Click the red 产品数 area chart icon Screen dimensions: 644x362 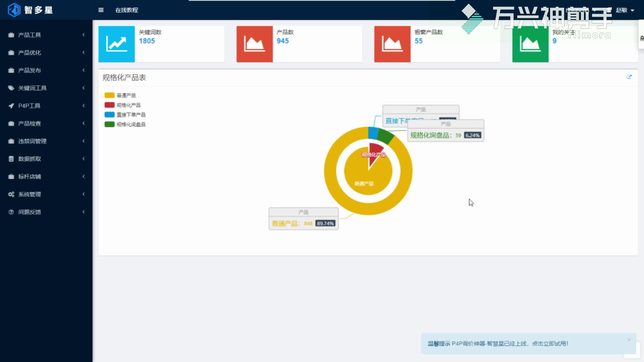[x=255, y=44]
